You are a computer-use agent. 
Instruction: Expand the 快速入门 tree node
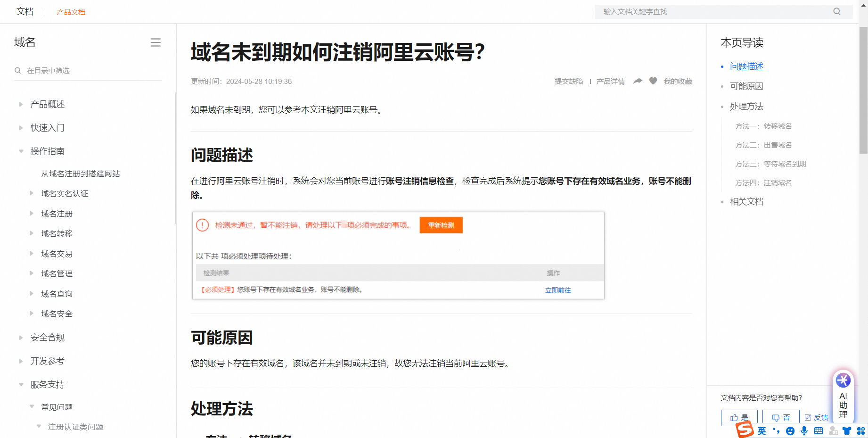point(21,128)
